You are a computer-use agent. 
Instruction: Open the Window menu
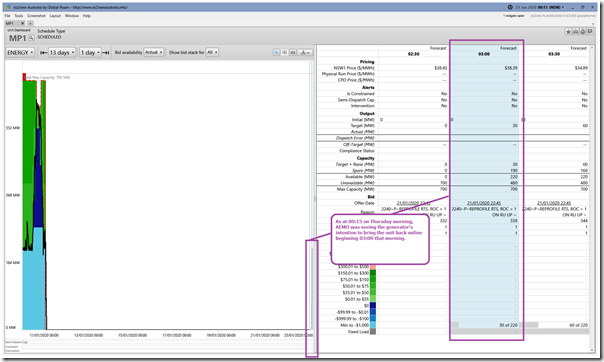tap(72, 16)
